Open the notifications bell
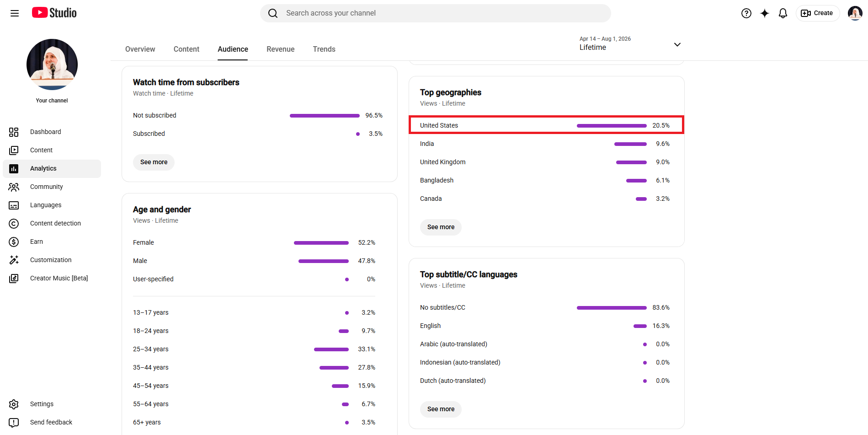The image size is (868, 435). tap(783, 13)
